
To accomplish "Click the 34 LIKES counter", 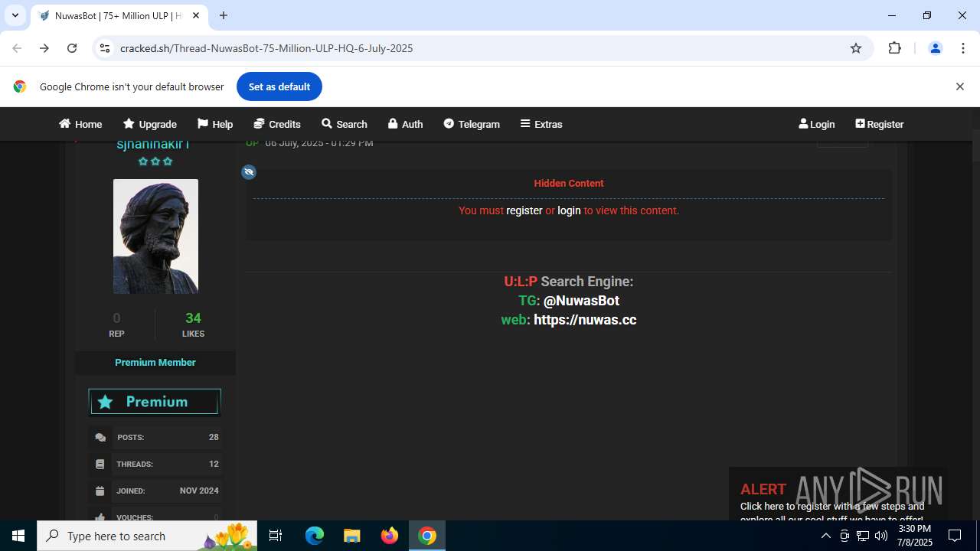I will pos(193,324).
